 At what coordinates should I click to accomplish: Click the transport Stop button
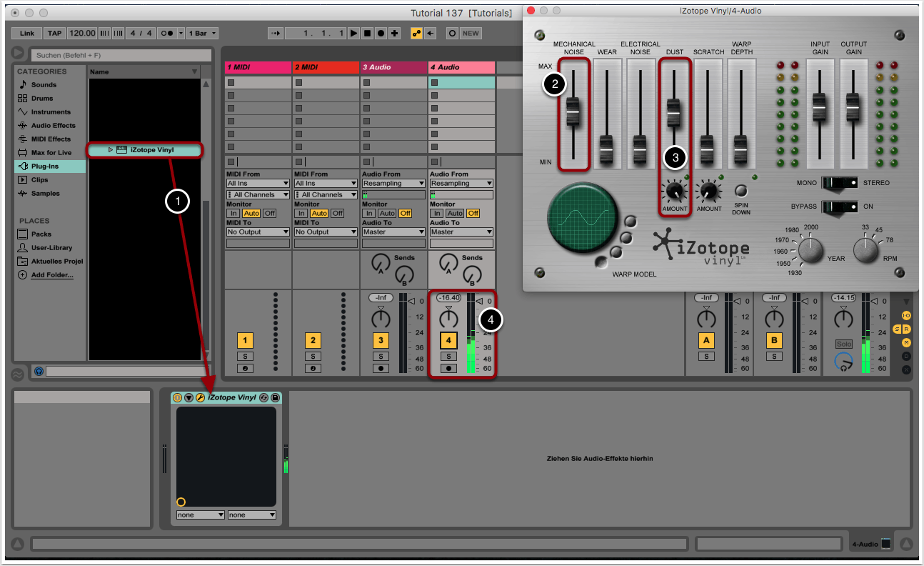[367, 34]
